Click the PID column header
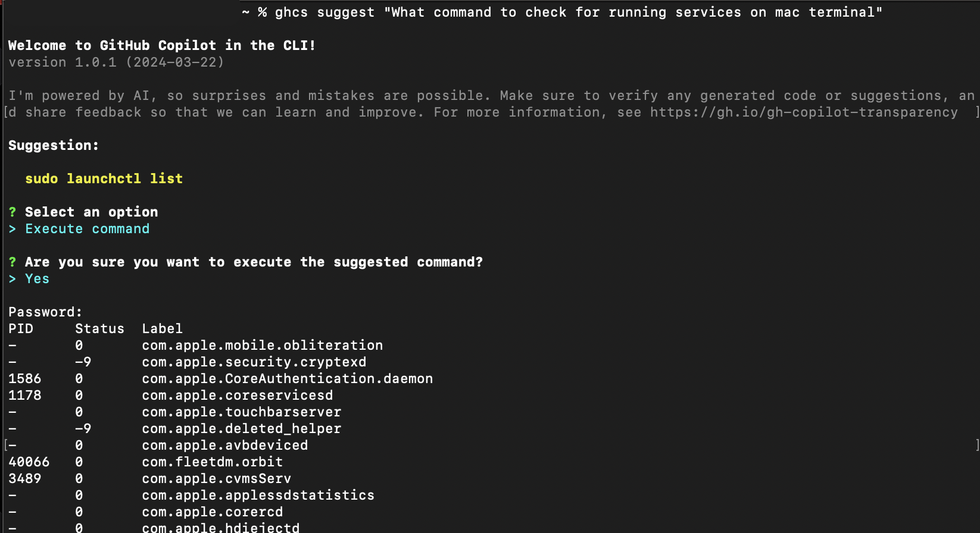This screenshot has height=533, width=980. coord(21,329)
